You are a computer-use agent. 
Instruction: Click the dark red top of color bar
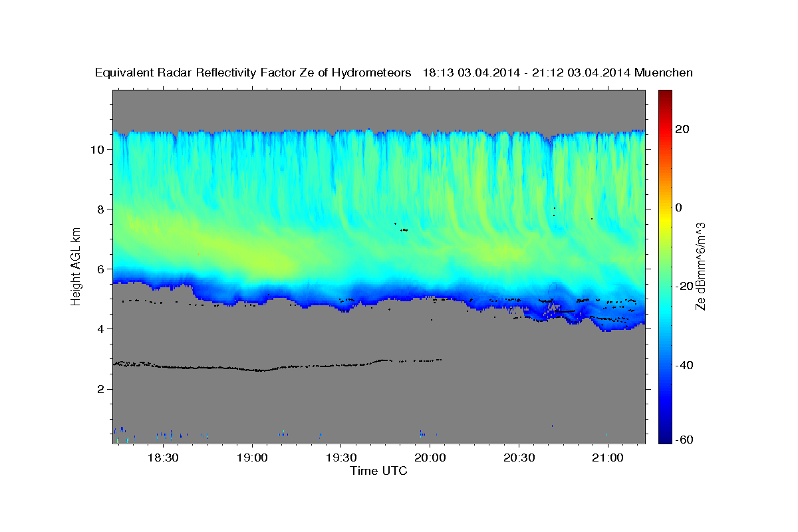(664, 94)
